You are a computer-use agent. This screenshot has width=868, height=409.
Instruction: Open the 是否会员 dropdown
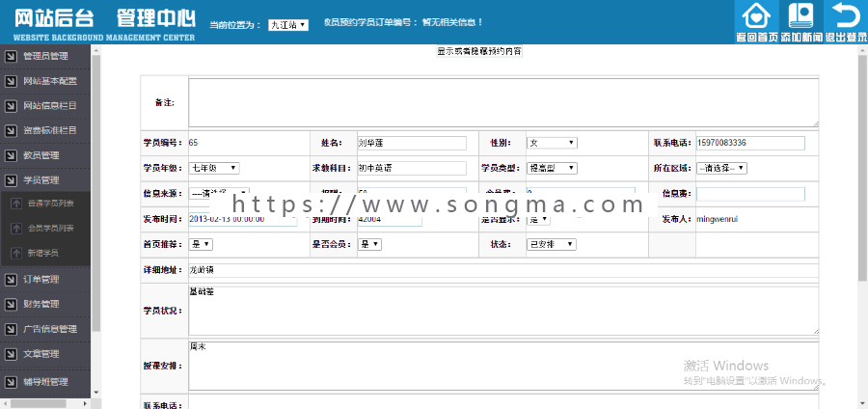[x=369, y=244]
